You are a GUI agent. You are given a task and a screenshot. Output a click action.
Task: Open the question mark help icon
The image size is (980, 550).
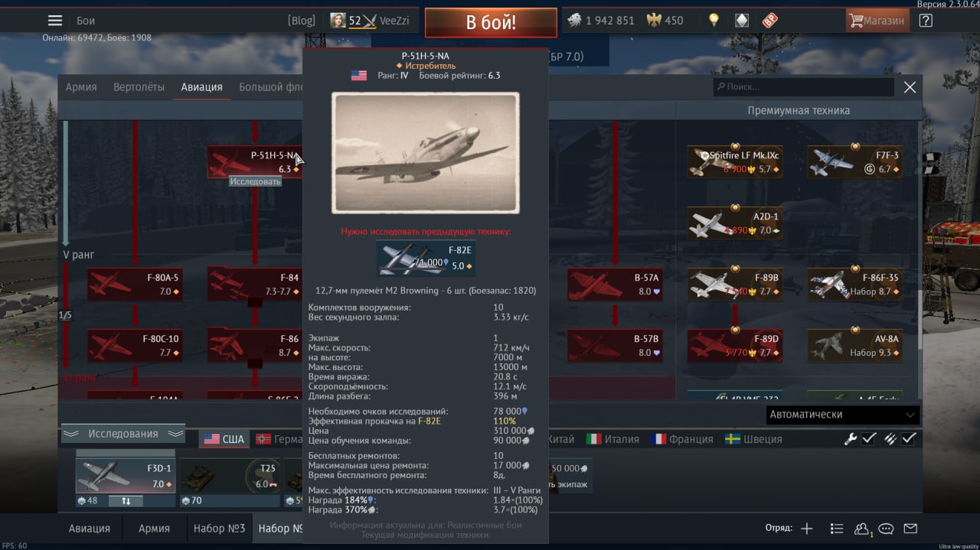tap(926, 21)
